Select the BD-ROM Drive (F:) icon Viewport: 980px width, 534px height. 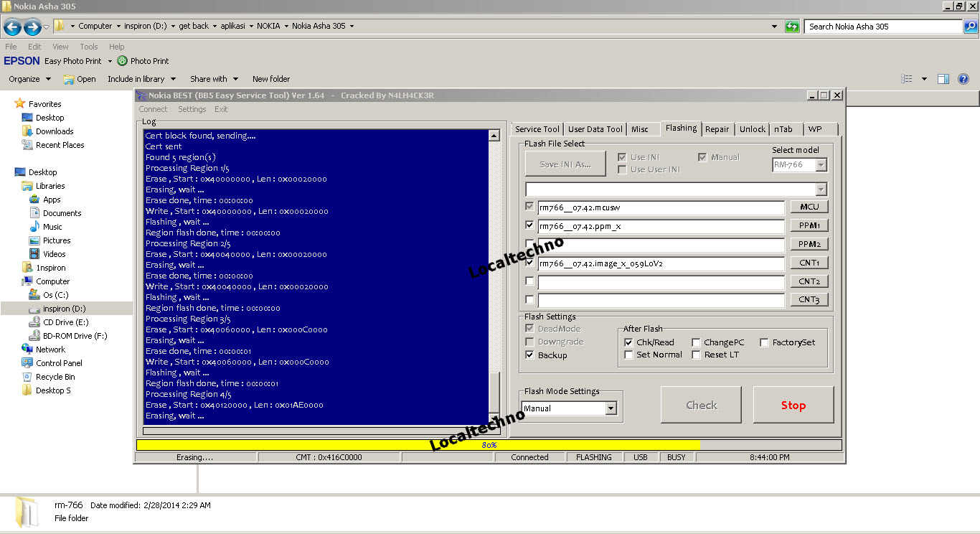tap(34, 336)
